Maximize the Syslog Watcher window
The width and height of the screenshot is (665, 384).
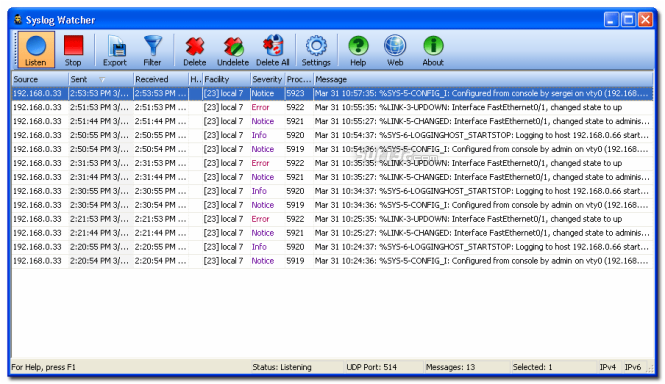click(x=628, y=20)
